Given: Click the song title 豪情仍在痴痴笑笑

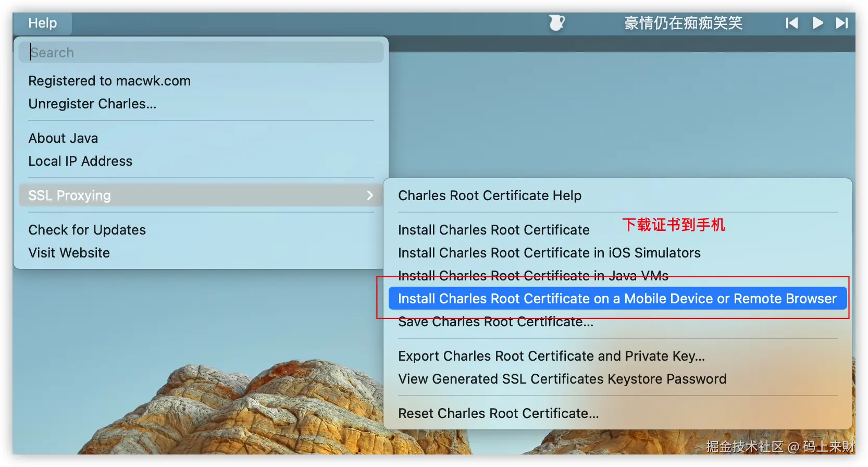Looking at the screenshot, I should click(683, 23).
